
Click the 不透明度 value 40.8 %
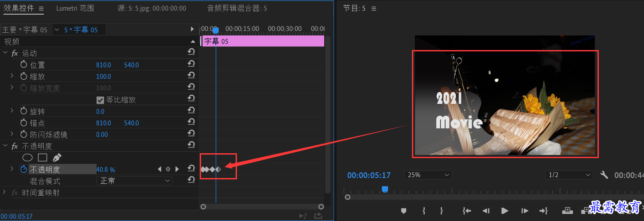pyautogui.click(x=105, y=170)
